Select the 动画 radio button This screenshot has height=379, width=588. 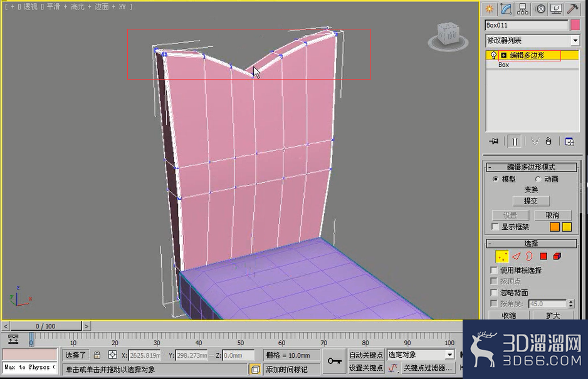(538, 179)
